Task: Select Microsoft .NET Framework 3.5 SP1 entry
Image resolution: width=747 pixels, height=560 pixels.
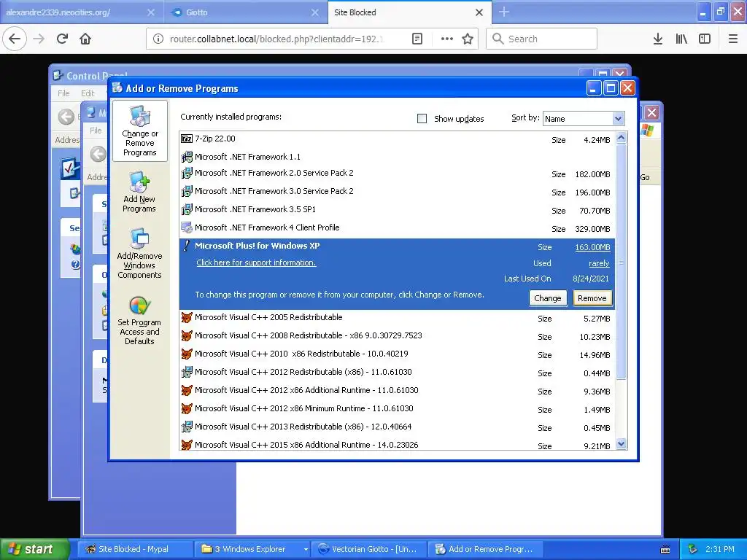Action: (397, 210)
